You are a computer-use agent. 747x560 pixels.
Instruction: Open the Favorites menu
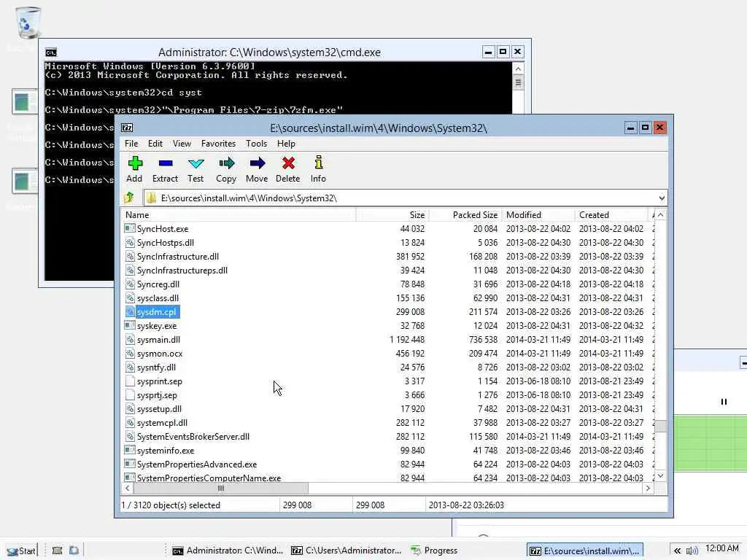(x=218, y=144)
